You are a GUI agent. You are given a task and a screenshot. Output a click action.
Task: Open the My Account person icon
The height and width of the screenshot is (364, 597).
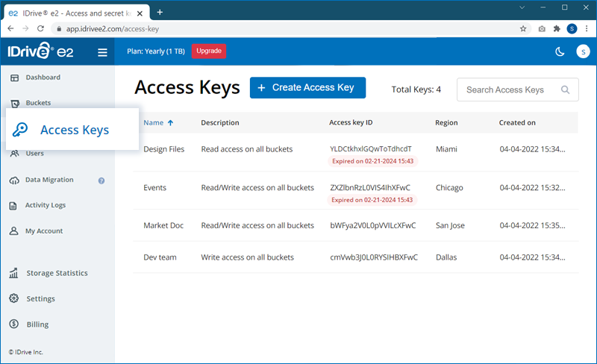(x=13, y=230)
